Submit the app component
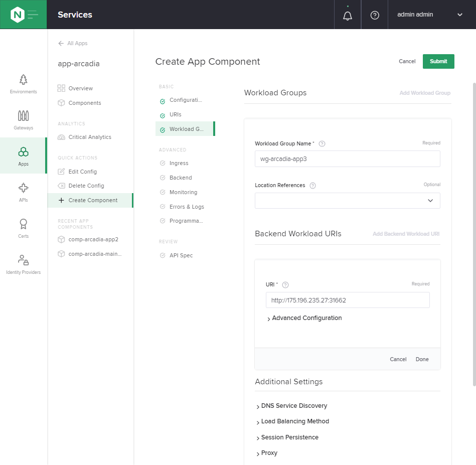 tap(438, 61)
